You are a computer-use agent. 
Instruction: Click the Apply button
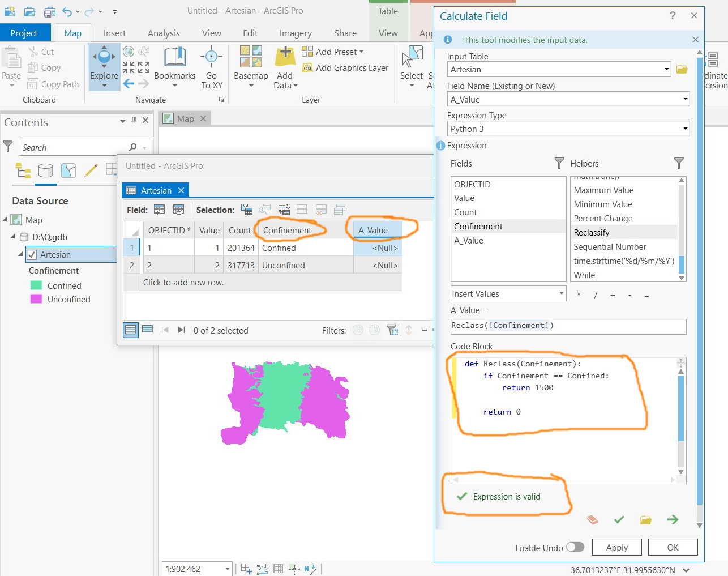click(617, 548)
